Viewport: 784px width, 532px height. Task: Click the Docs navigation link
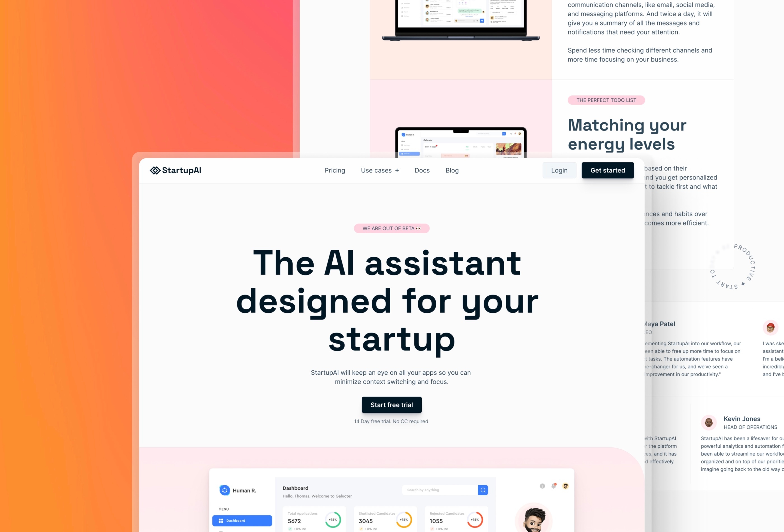point(422,171)
